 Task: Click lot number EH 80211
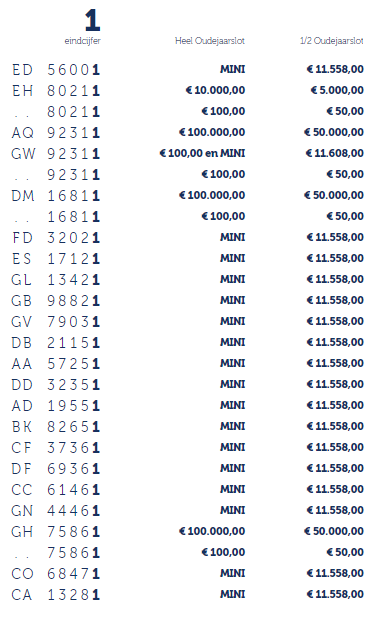(x=56, y=91)
